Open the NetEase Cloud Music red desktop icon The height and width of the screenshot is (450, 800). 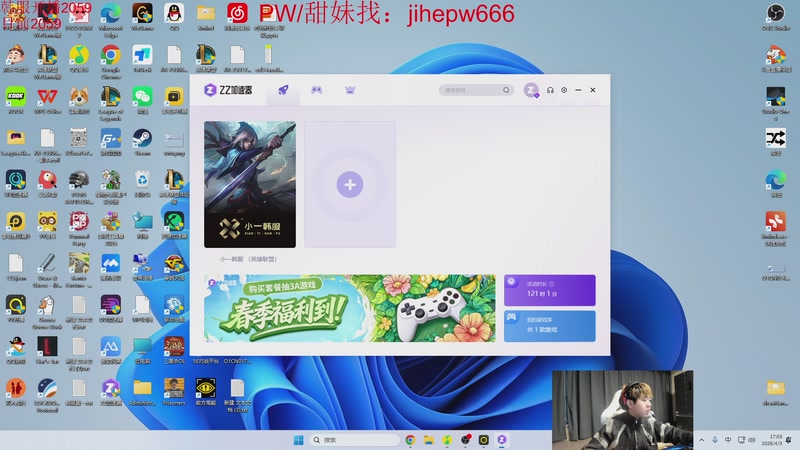click(x=237, y=15)
